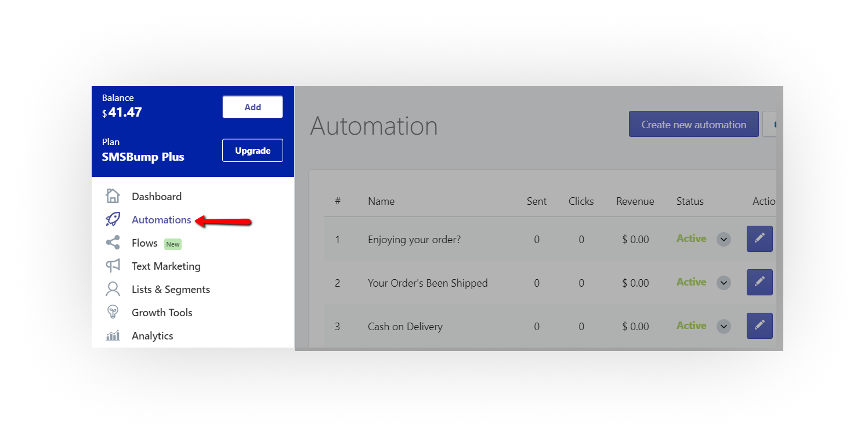Click the Automation page heading
868x441 pixels.
374,126
